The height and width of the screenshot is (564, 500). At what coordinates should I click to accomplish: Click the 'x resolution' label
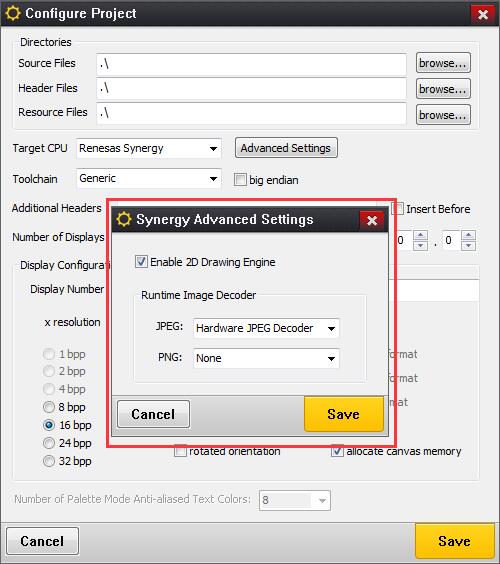pyautogui.click(x=72, y=322)
